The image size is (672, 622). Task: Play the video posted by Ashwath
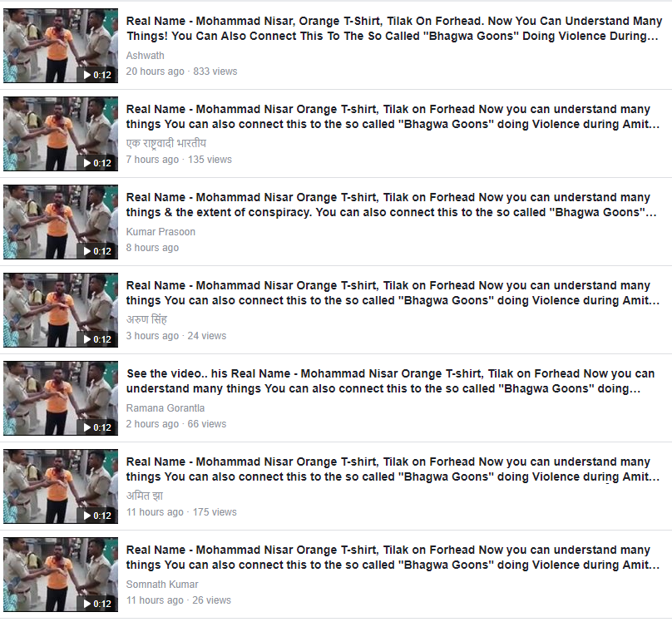point(61,46)
